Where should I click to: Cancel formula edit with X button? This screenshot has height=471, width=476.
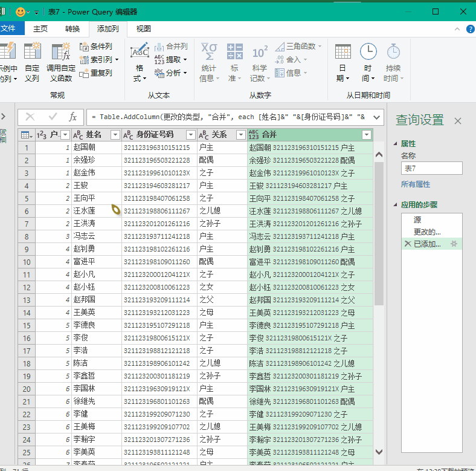(x=30, y=117)
